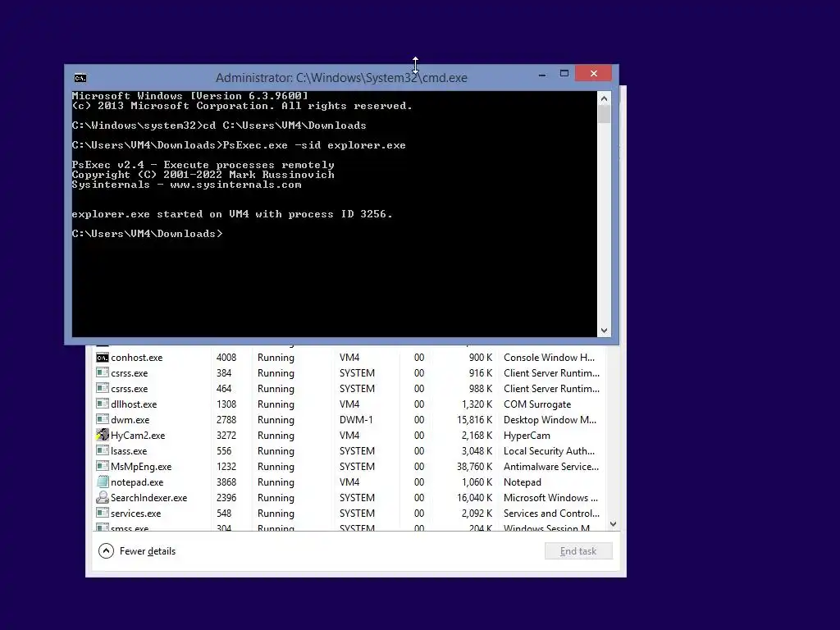Image resolution: width=840 pixels, height=630 pixels.
Task: Click memory value 900 K
Action: tap(481, 358)
